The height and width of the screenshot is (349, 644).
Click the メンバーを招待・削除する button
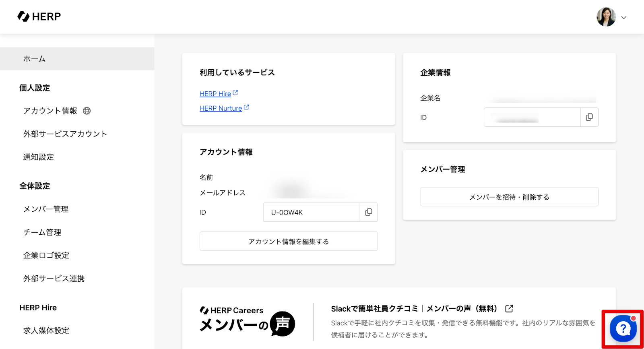click(x=509, y=197)
